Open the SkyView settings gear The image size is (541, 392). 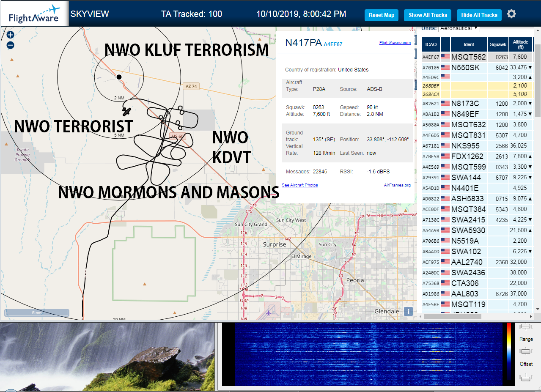click(x=511, y=14)
